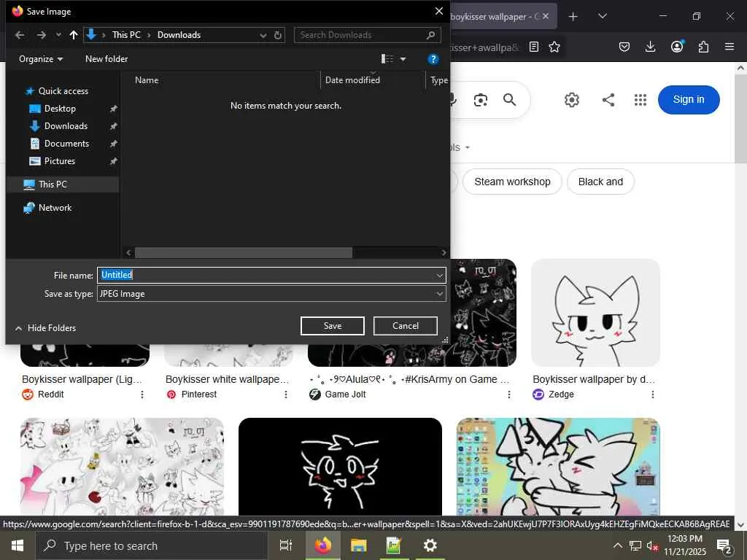The width and height of the screenshot is (747, 560).
Task: Open Task View on taskbar
Action: pyautogui.click(x=285, y=545)
